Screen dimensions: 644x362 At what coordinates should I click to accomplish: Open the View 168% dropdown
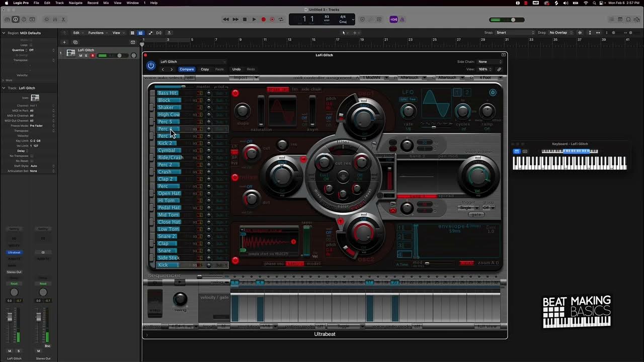pos(485,69)
